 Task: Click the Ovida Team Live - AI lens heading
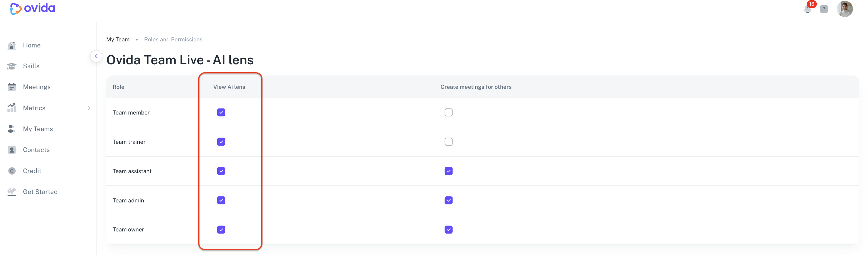pyautogui.click(x=180, y=60)
